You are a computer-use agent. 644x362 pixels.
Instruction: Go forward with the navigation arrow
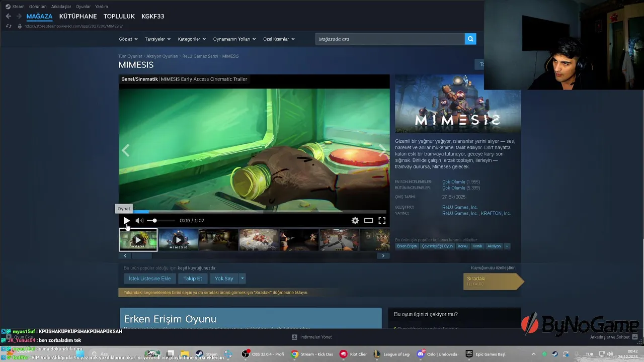coord(19,16)
